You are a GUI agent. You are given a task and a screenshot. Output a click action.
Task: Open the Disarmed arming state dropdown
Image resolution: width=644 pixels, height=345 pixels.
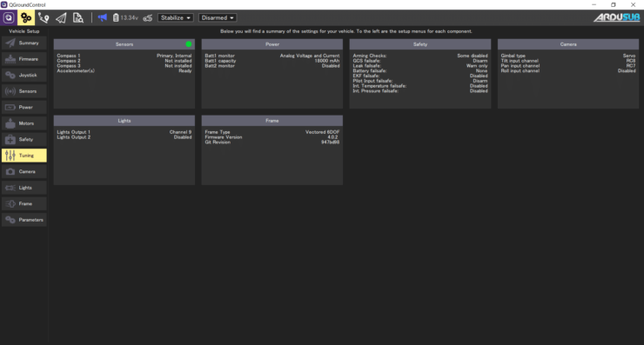[x=218, y=17]
